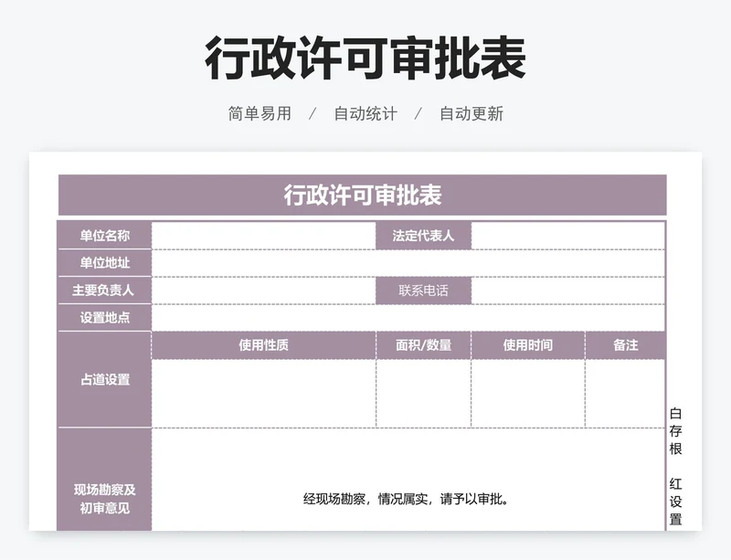
Task: Select the 自动更新 subtitle text
Action: point(471,114)
